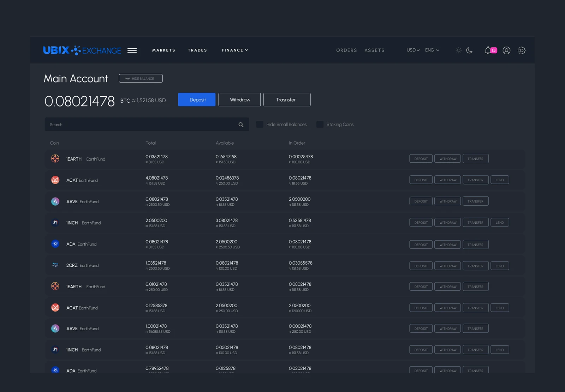Screen dimensions: 565x392
Task: Click Lend in the ACAT row with 4.08021478
Action: tap(500, 180)
